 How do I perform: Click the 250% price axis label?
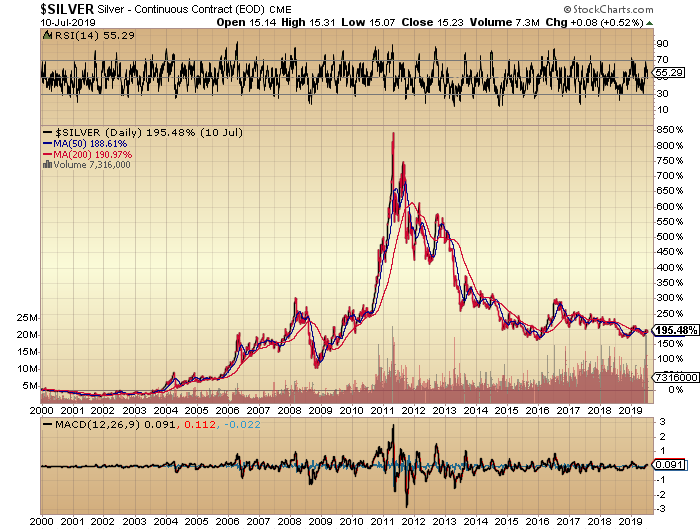tap(669, 314)
